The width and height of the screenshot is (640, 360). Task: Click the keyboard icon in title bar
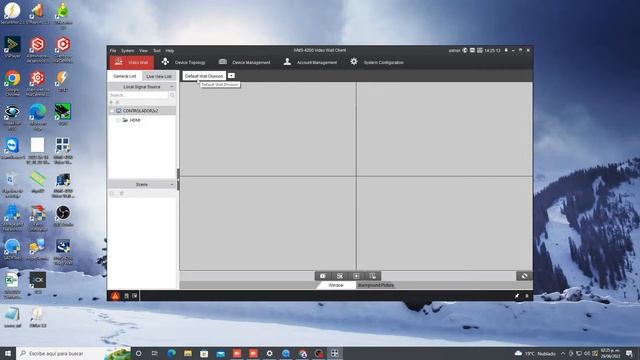point(472,51)
